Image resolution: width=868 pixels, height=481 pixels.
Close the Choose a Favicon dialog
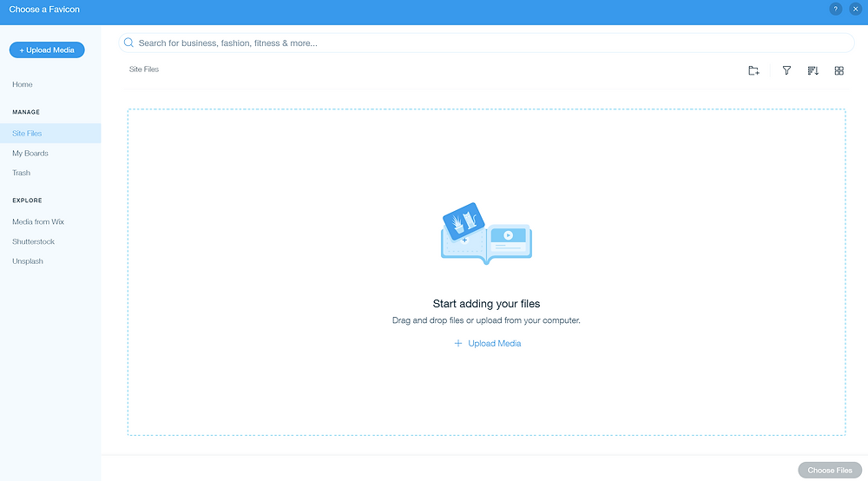coord(855,9)
